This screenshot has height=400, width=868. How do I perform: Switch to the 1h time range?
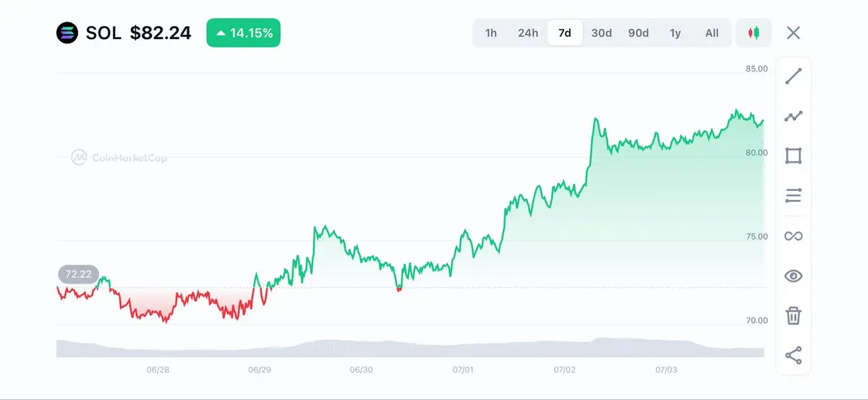point(491,33)
